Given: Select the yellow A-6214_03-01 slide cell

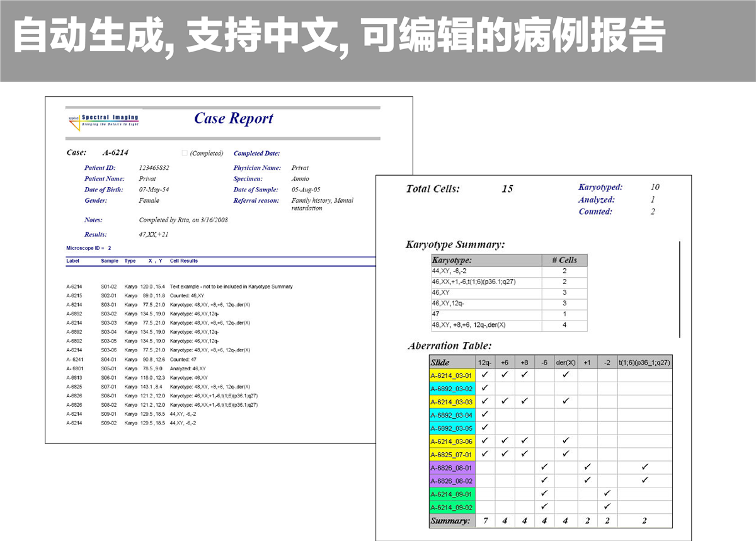Looking at the screenshot, I should tap(451, 375).
